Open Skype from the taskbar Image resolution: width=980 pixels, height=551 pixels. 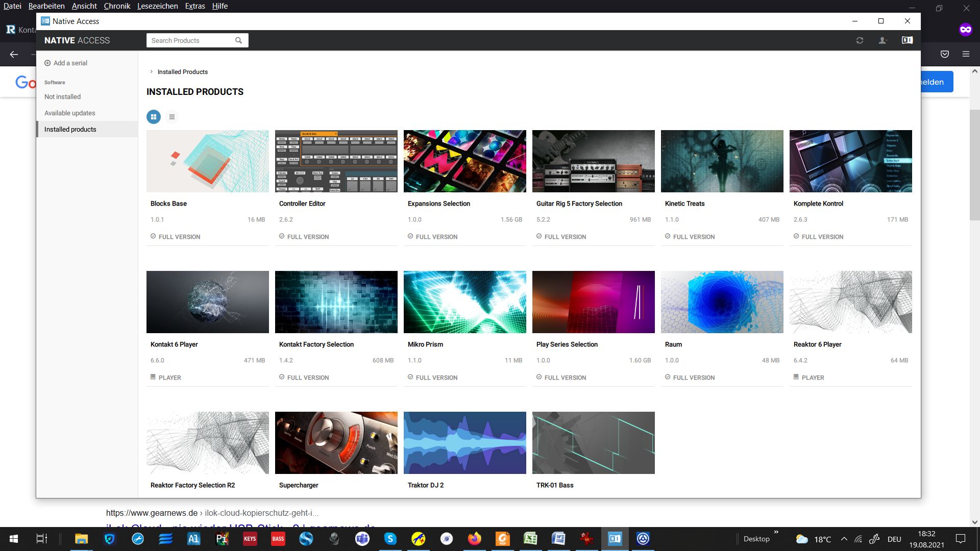coord(390,539)
